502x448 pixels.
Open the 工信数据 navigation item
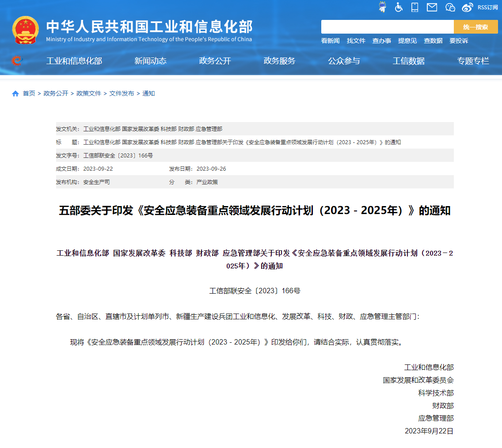408,61
